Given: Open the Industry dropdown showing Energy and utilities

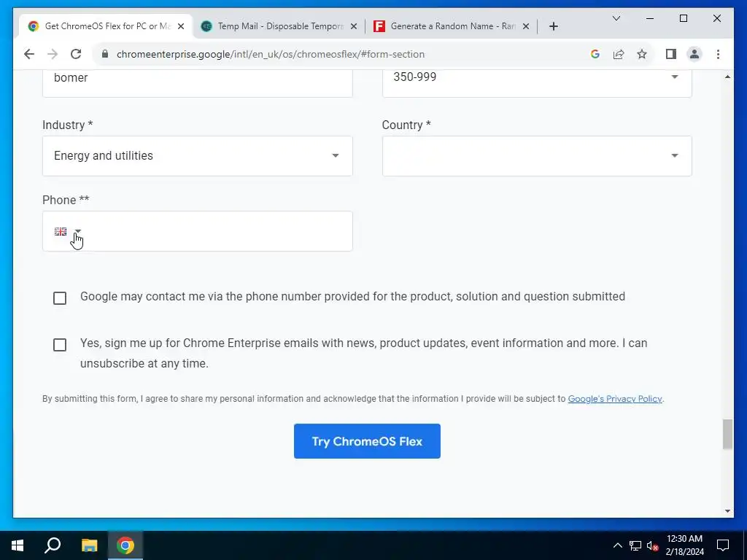Looking at the screenshot, I should [197, 156].
